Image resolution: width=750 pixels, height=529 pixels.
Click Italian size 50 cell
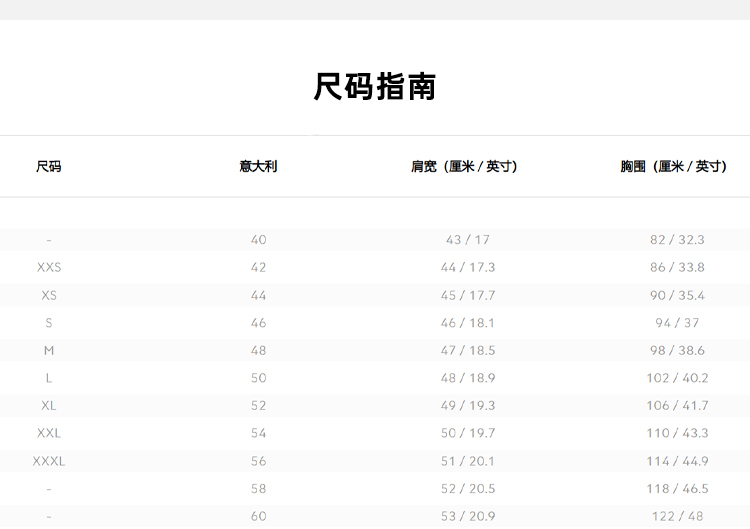click(x=258, y=378)
